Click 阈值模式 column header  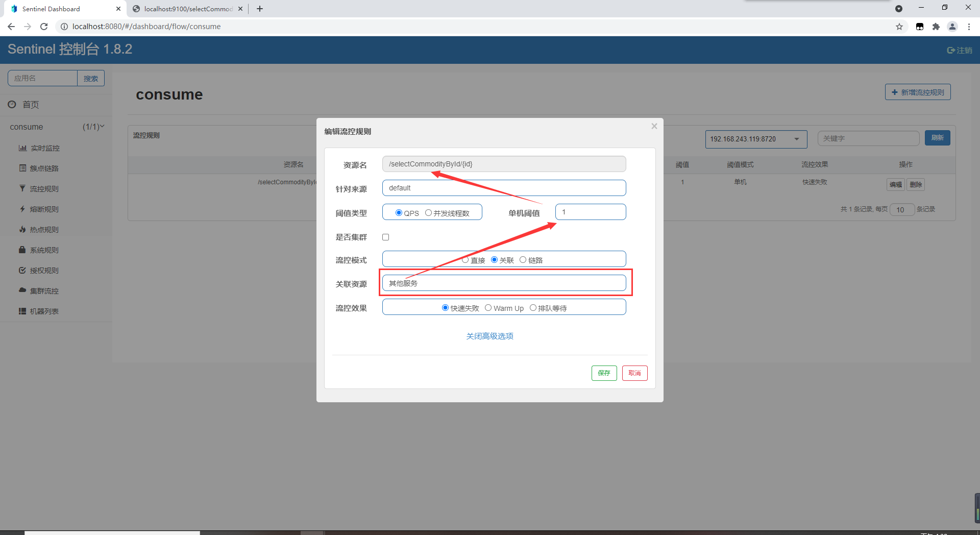tap(740, 164)
